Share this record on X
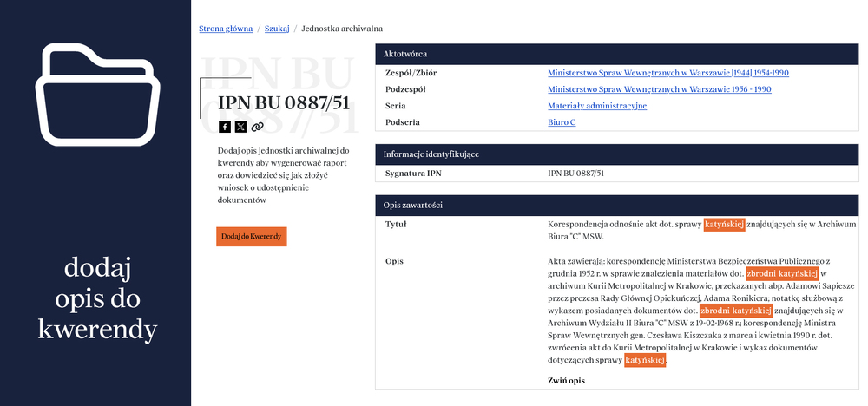 pyautogui.click(x=240, y=127)
